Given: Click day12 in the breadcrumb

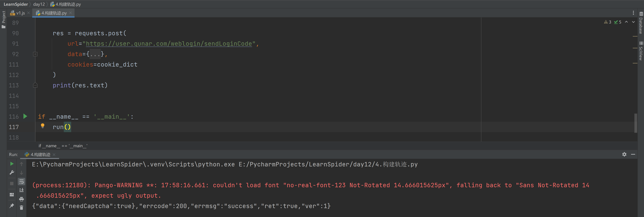Looking at the screenshot, I should click(39, 4).
